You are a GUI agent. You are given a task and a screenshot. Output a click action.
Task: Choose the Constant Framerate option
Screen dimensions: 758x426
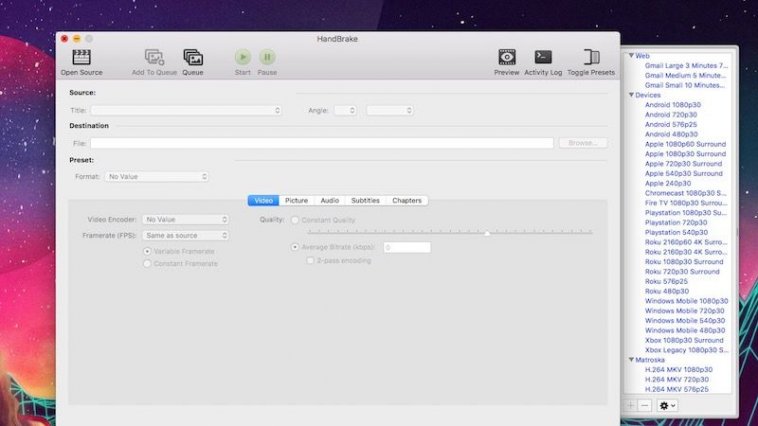[x=148, y=263]
